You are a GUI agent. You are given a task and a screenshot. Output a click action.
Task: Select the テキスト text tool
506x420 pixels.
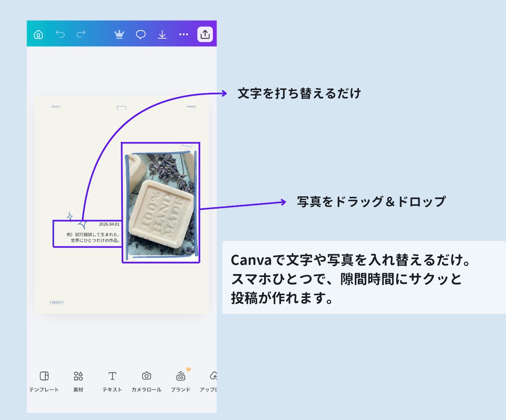pos(112,381)
